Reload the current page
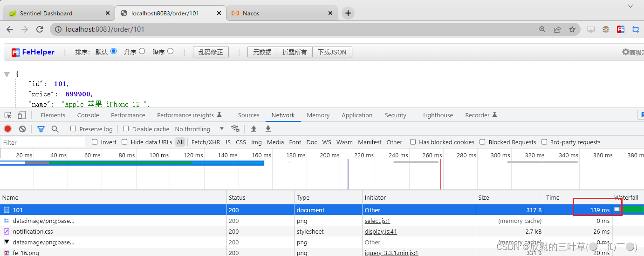Image resolution: width=644 pixels, height=256 pixels. pyautogui.click(x=40, y=29)
